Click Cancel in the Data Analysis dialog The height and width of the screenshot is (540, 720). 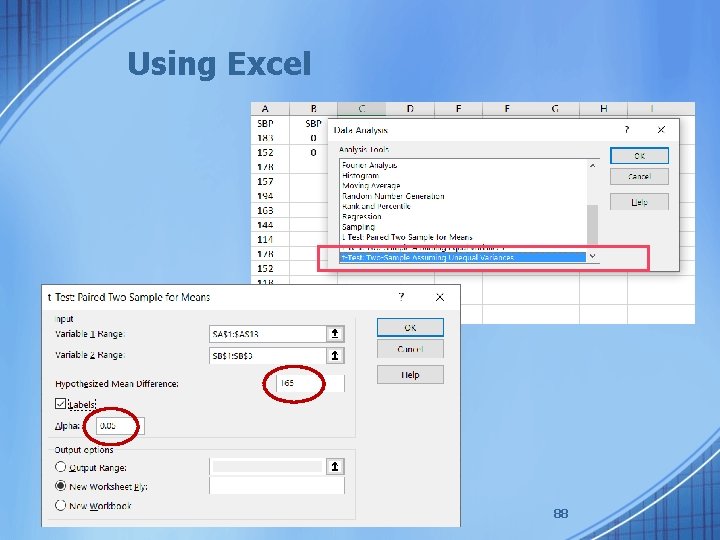coord(639,176)
